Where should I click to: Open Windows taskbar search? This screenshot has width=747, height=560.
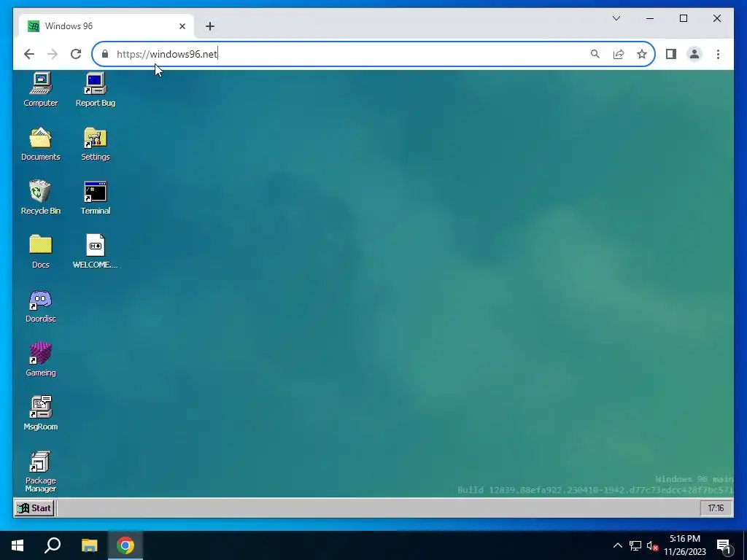tap(53, 545)
